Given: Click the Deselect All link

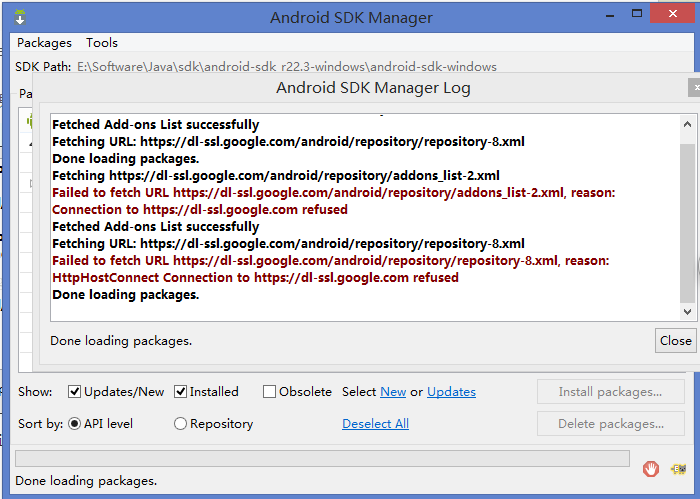Looking at the screenshot, I should click(x=375, y=424).
